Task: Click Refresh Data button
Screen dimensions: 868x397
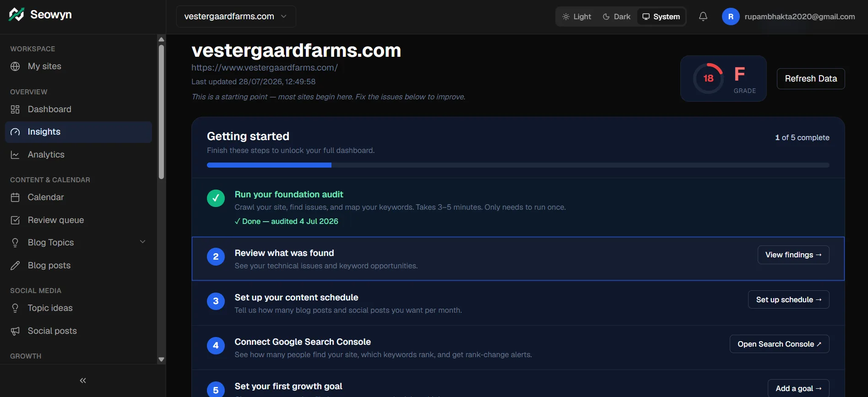Action: click(811, 79)
